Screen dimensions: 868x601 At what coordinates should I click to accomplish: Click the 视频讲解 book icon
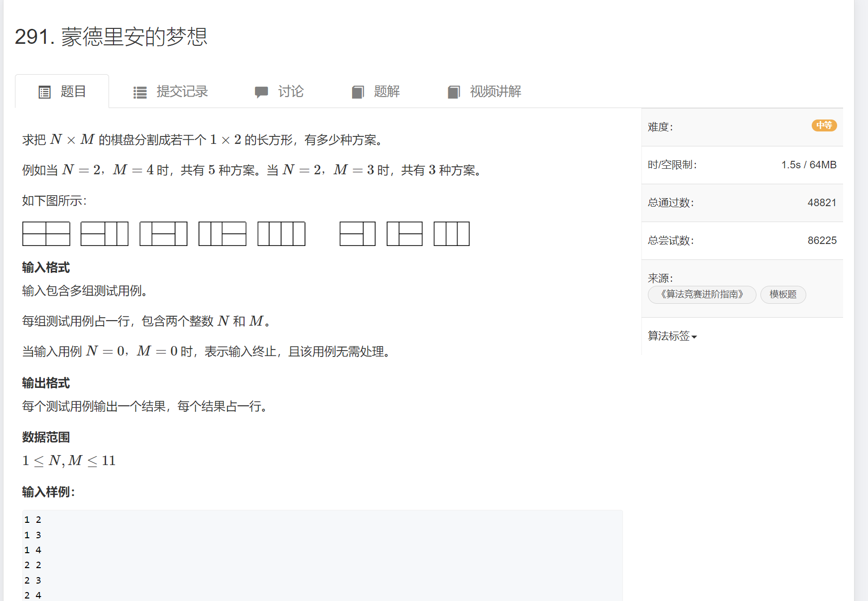(x=454, y=92)
